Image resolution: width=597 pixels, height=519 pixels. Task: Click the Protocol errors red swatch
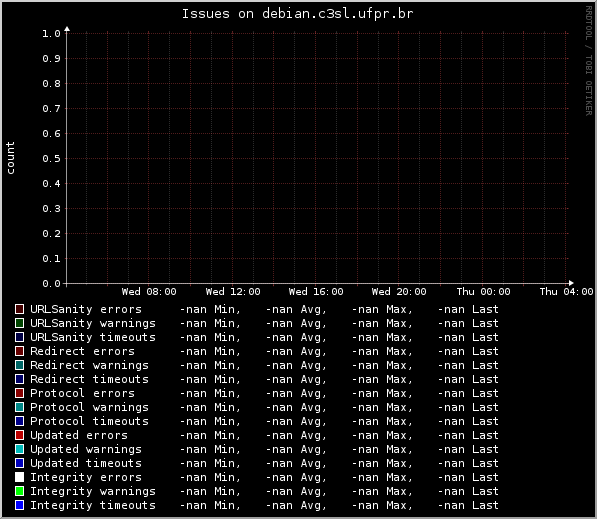click(19, 393)
